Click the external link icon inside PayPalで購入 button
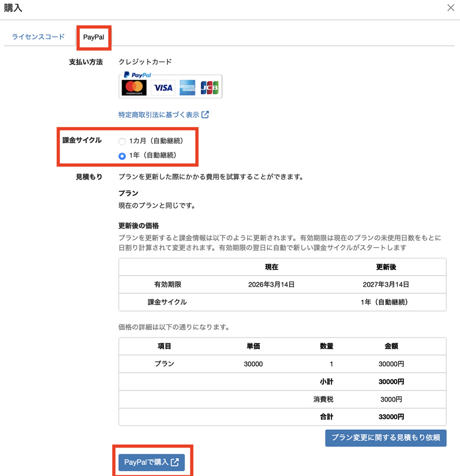 [174, 463]
